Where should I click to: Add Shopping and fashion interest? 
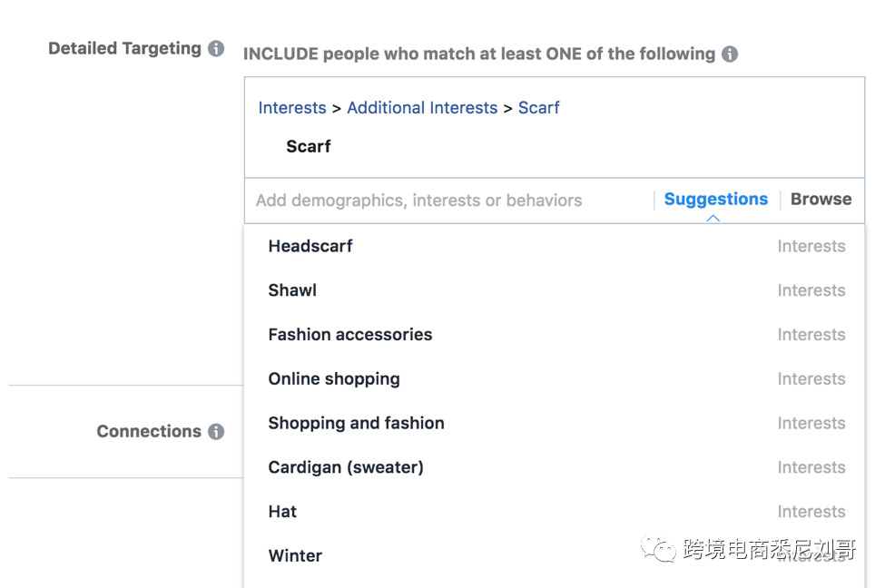tap(356, 423)
